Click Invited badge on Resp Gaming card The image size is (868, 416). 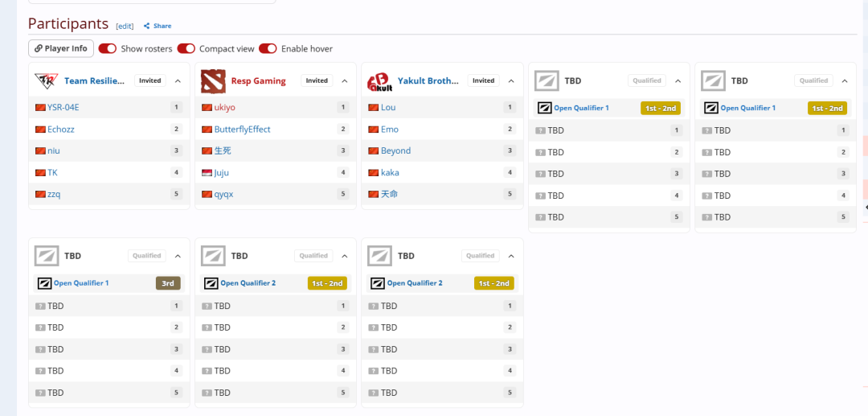coord(317,81)
